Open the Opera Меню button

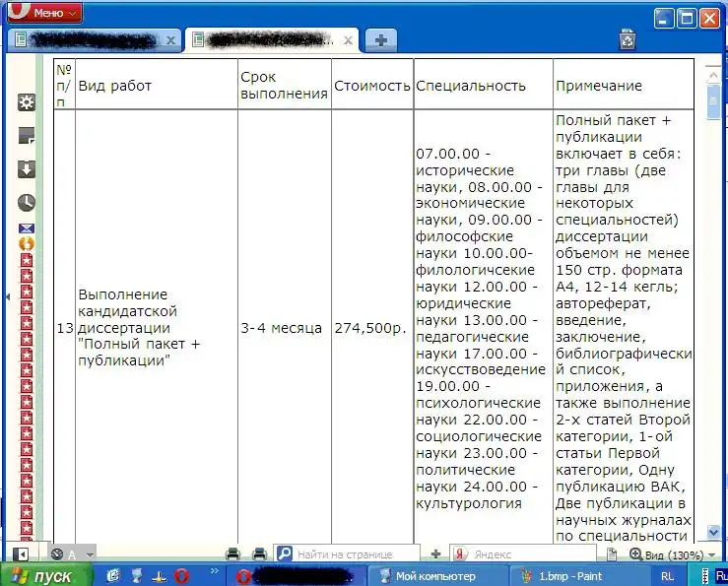[x=44, y=14]
